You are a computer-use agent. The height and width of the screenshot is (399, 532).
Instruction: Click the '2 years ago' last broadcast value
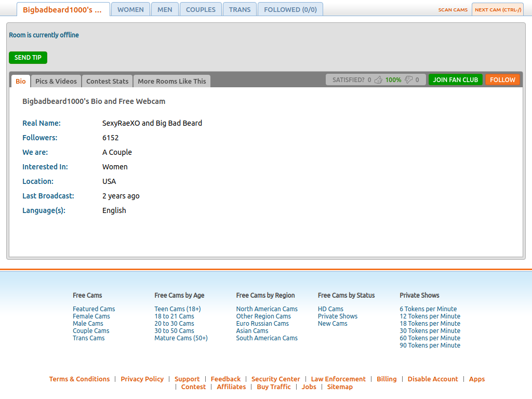click(x=121, y=196)
